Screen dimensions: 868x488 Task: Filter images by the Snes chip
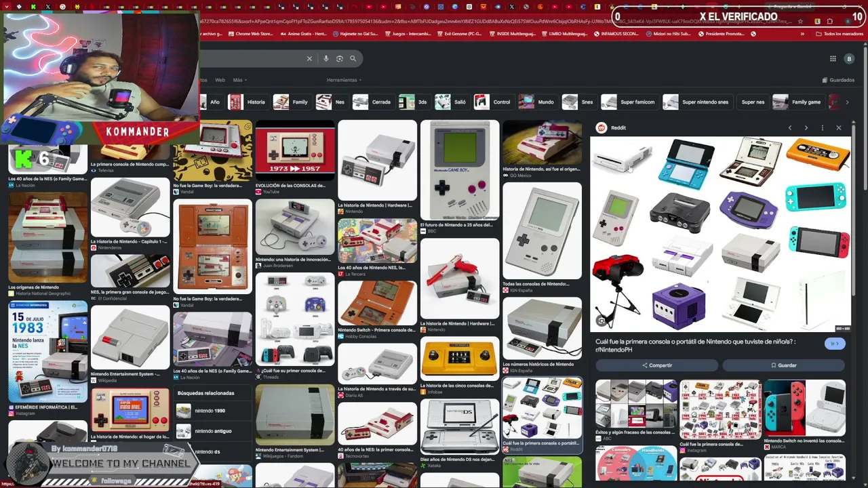(578, 102)
